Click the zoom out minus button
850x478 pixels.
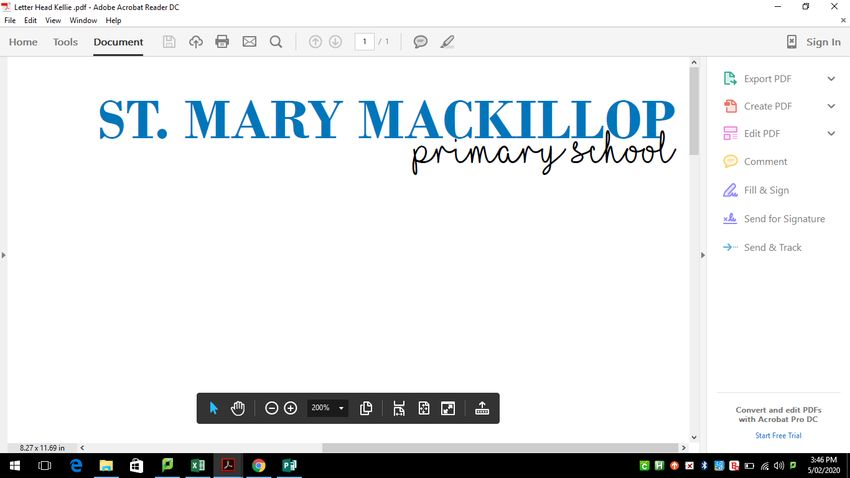coord(272,408)
